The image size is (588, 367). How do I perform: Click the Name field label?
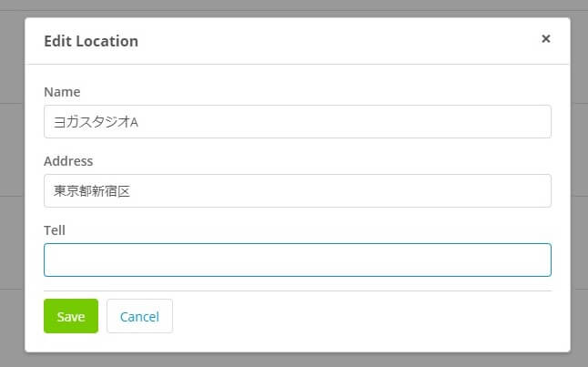point(62,92)
